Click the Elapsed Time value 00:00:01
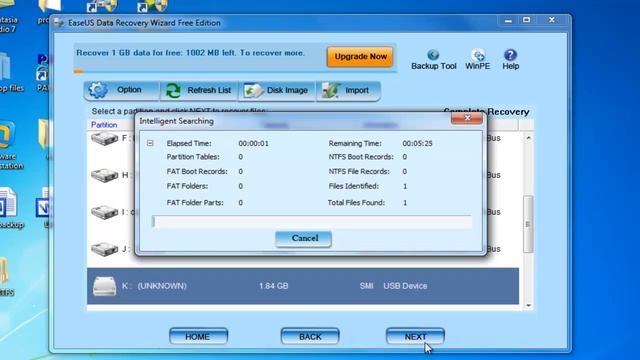The width and height of the screenshot is (640, 360). [253, 144]
